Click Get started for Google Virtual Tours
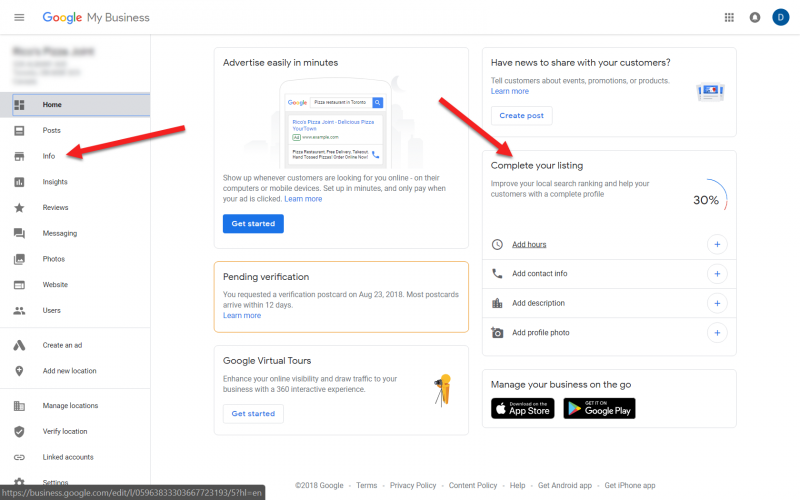The height and width of the screenshot is (500, 800). tap(253, 414)
